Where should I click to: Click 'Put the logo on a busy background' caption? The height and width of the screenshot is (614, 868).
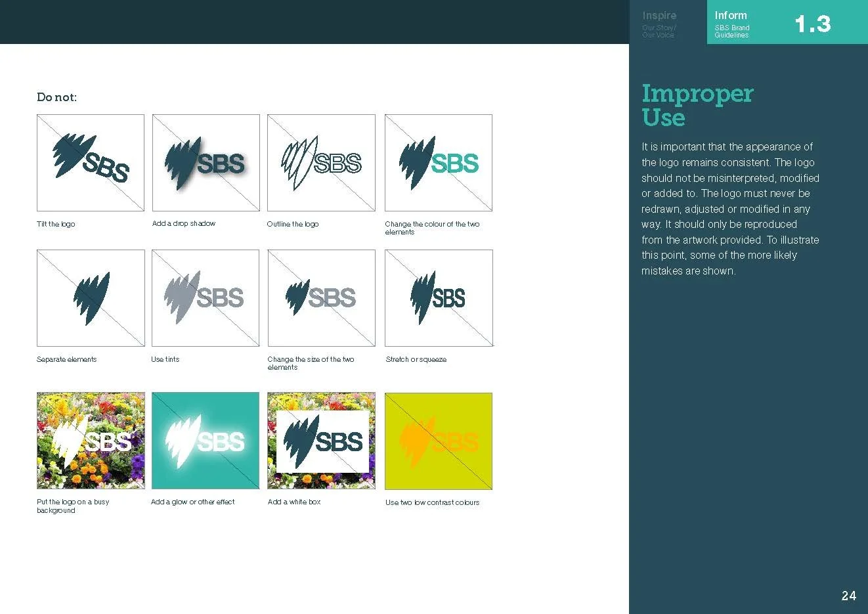73,506
